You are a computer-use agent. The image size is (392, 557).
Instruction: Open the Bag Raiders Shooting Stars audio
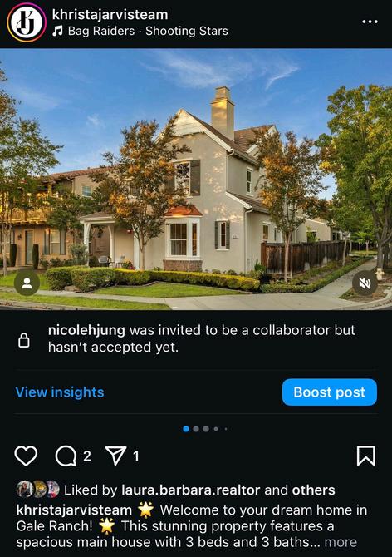click(x=148, y=31)
